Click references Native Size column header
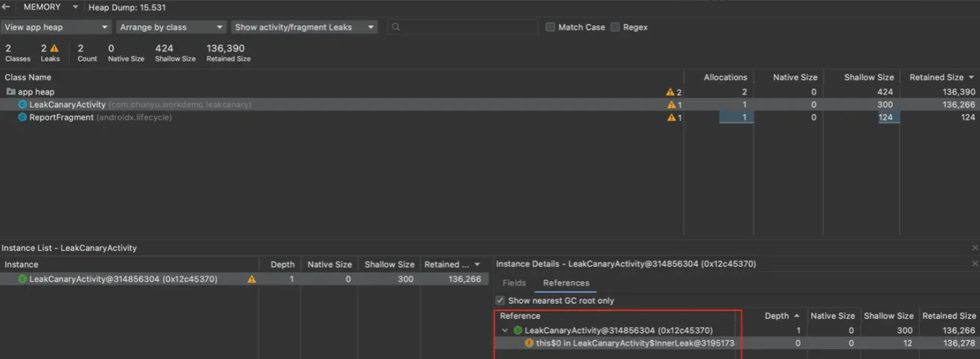This screenshot has height=359, width=980. click(832, 316)
